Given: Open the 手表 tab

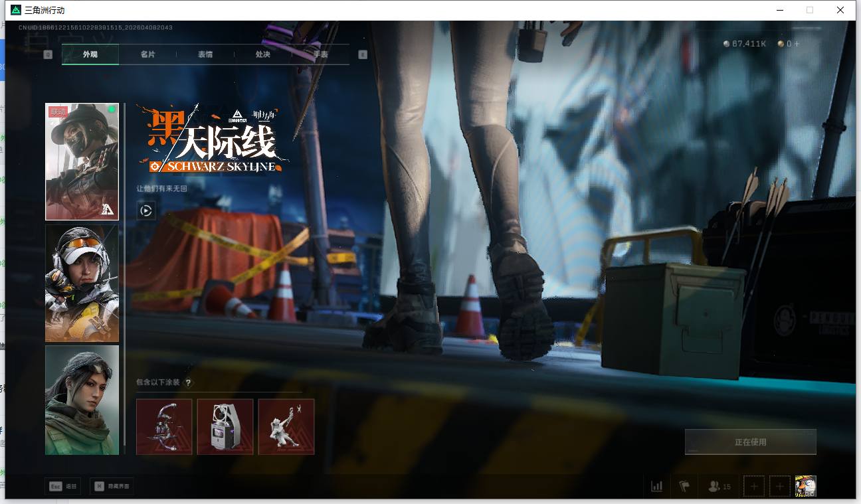Looking at the screenshot, I should tap(320, 54).
